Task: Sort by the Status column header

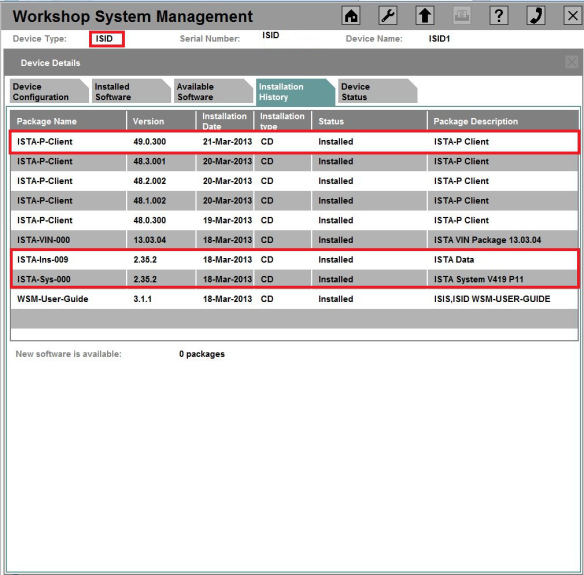Action: tap(369, 121)
